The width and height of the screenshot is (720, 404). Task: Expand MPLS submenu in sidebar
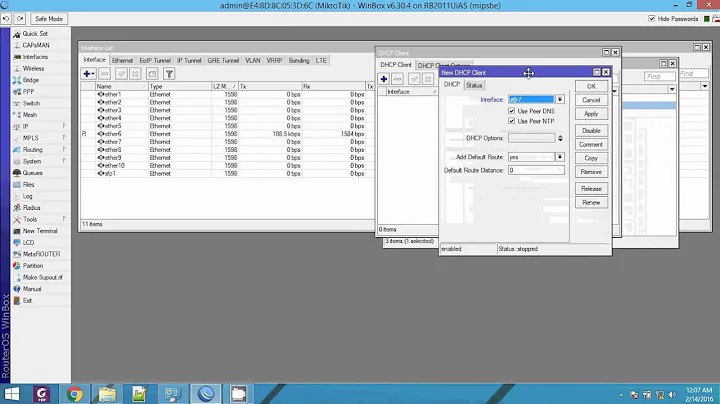pos(64,137)
